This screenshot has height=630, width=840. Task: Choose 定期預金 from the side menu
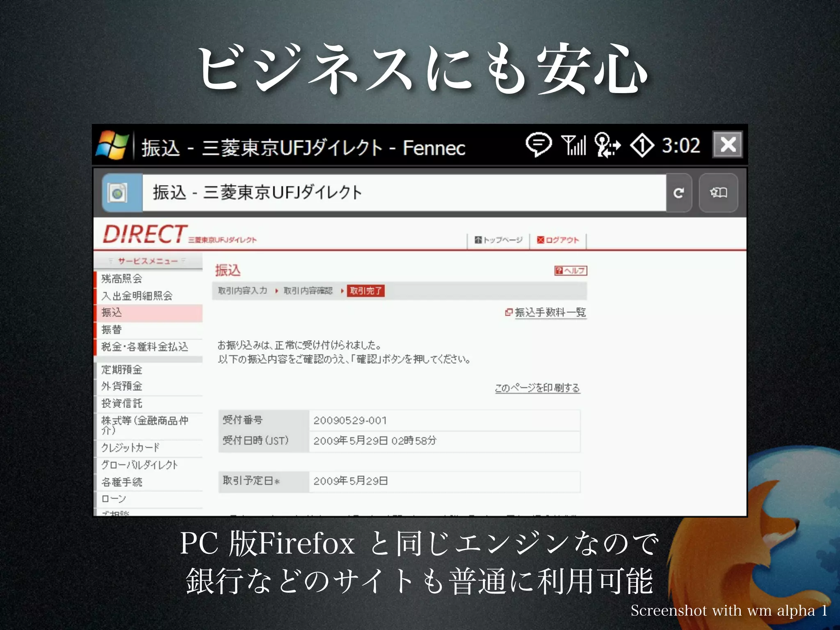tap(122, 370)
